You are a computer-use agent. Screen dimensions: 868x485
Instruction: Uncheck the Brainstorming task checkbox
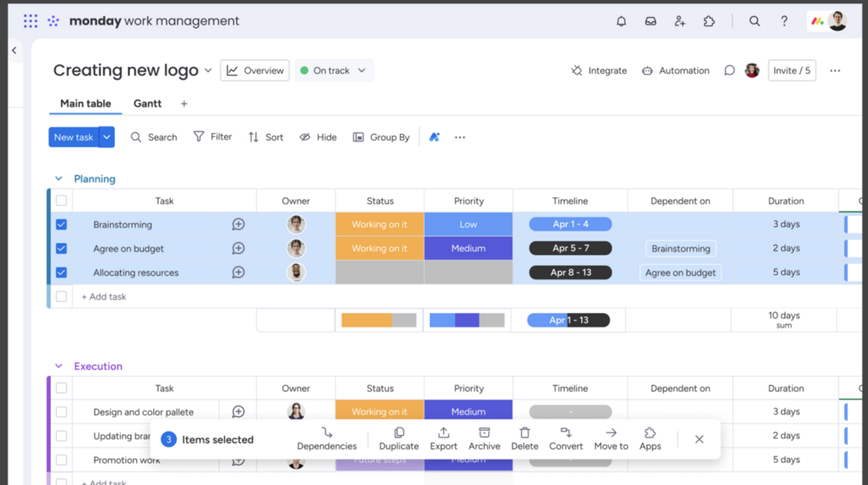click(61, 225)
